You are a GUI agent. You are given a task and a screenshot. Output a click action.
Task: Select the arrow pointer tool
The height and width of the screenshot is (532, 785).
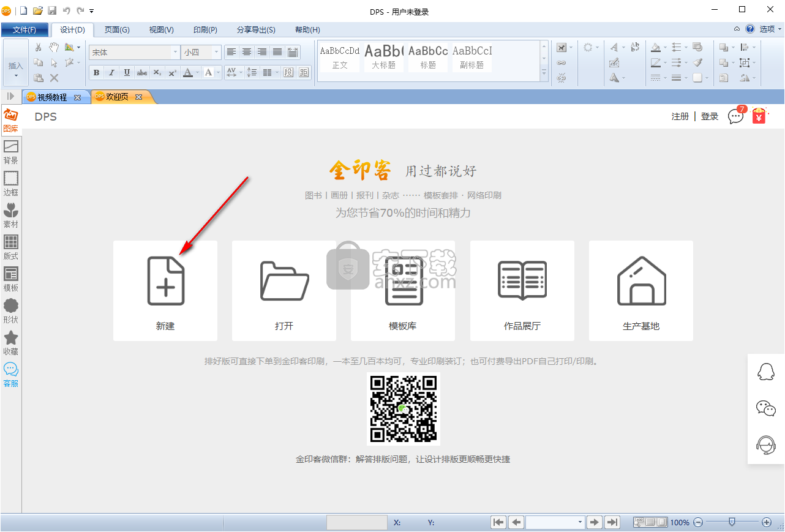coord(54,62)
